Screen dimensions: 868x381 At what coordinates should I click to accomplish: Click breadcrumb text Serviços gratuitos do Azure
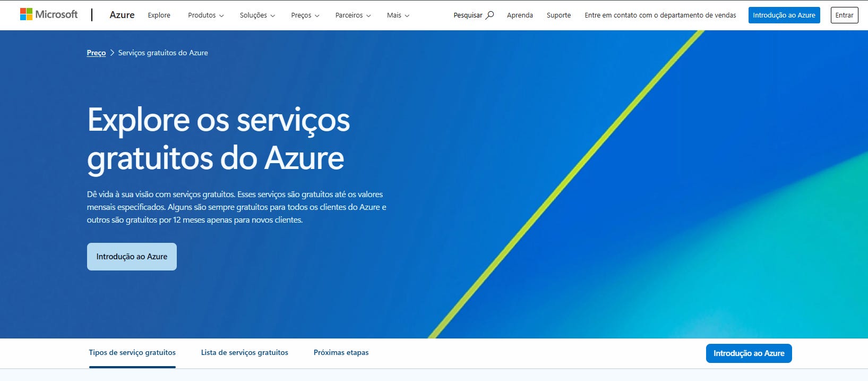coord(163,53)
